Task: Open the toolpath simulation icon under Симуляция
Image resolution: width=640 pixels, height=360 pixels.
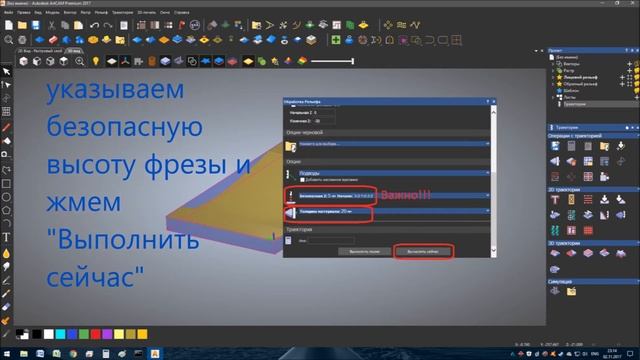Action: (555, 291)
